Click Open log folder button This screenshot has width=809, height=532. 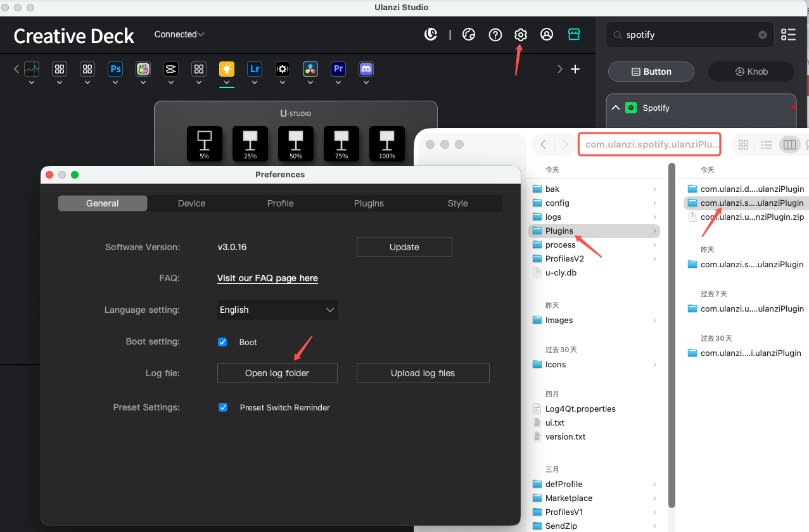click(277, 373)
